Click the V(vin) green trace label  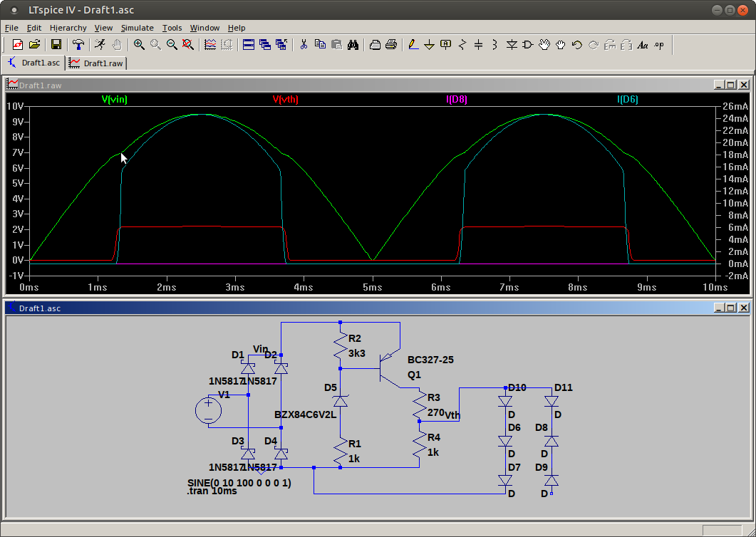(114, 100)
